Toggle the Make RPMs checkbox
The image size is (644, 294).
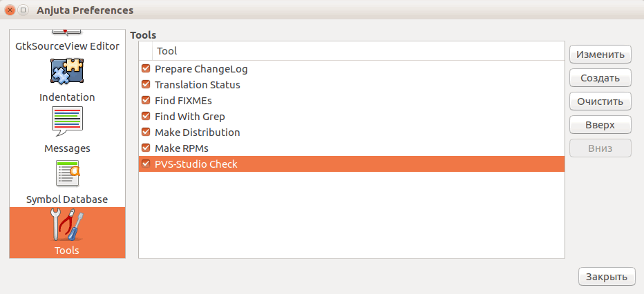coord(146,148)
